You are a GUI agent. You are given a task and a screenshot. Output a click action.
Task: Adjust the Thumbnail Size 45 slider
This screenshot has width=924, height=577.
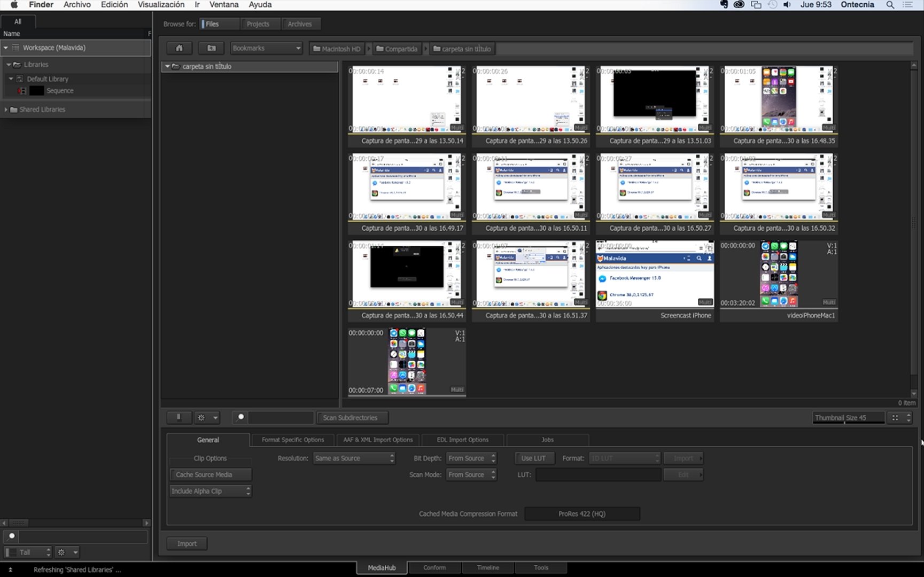pos(848,418)
